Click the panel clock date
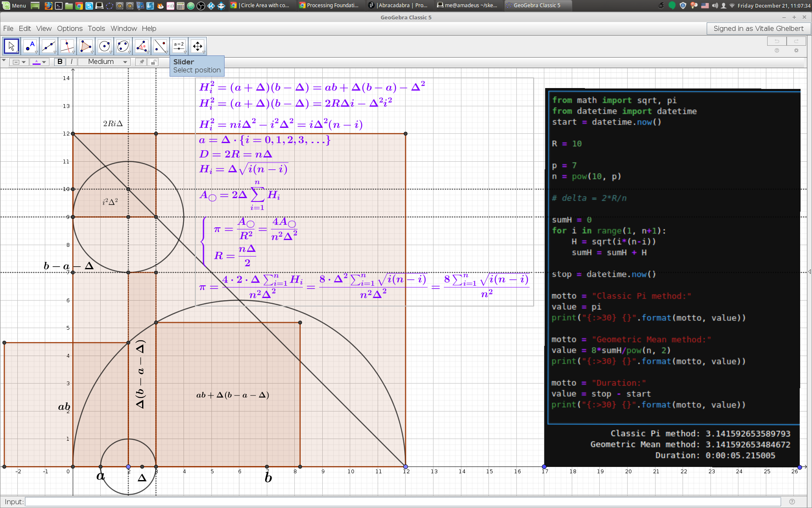The image size is (812, 508). 774,6
